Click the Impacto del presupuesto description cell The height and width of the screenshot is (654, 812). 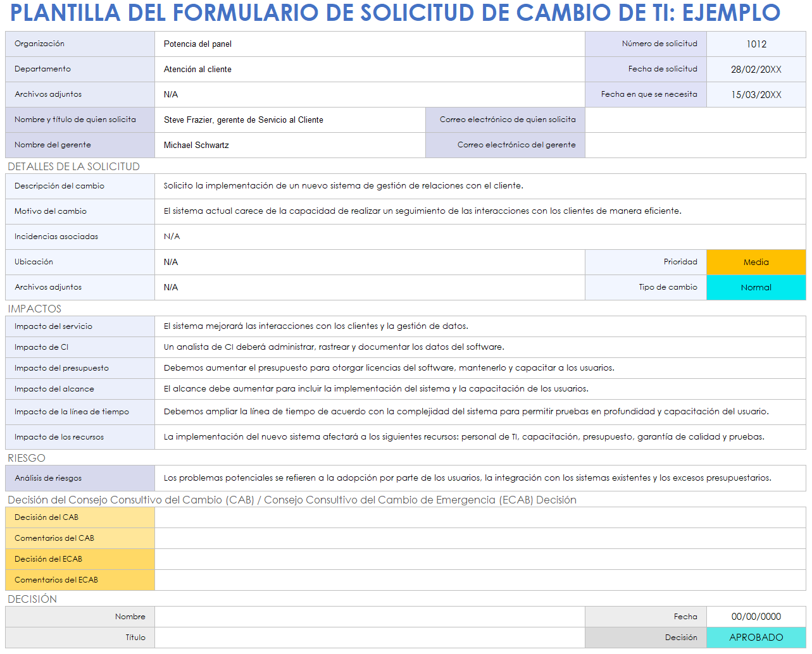480,368
